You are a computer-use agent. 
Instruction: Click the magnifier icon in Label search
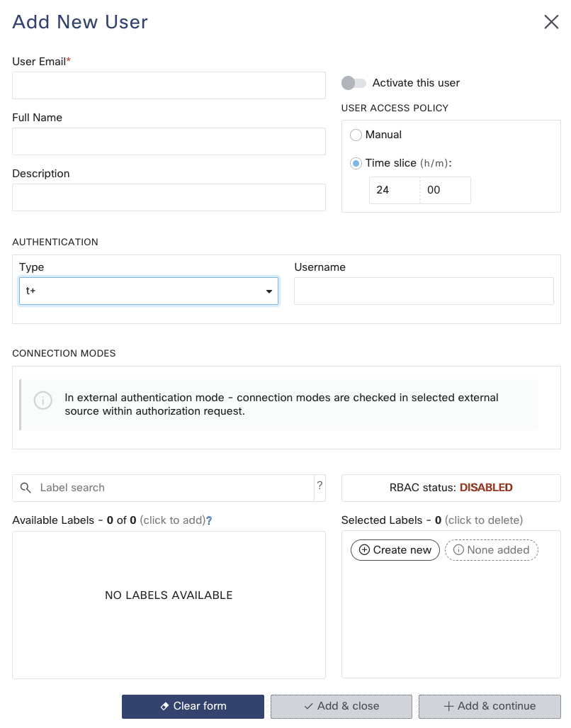26,488
